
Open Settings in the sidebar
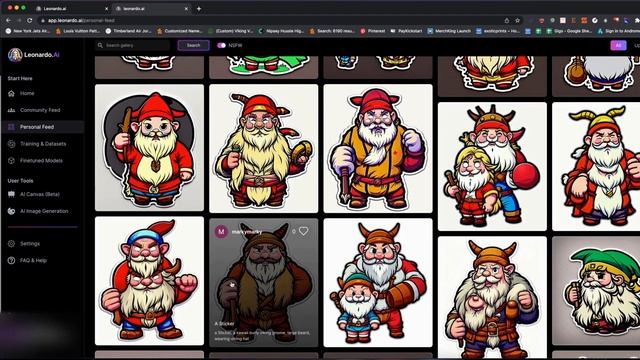click(30, 244)
